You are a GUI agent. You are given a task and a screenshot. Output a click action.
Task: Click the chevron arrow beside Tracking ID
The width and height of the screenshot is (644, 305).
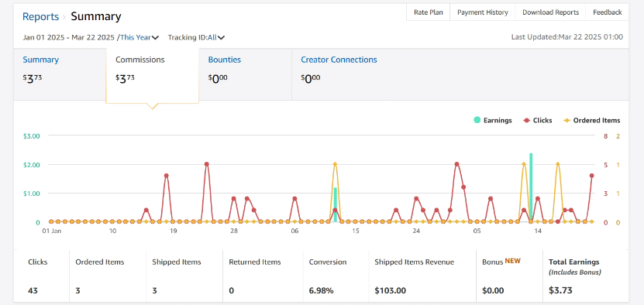(x=221, y=38)
